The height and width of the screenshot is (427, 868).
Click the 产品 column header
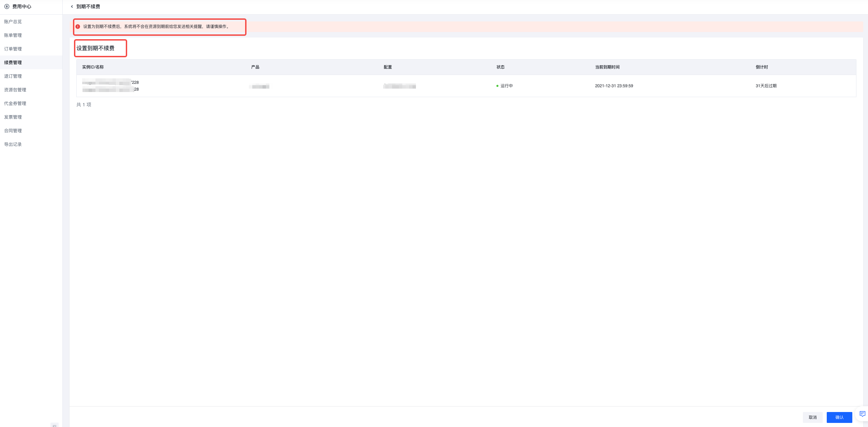pyautogui.click(x=255, y=67)
